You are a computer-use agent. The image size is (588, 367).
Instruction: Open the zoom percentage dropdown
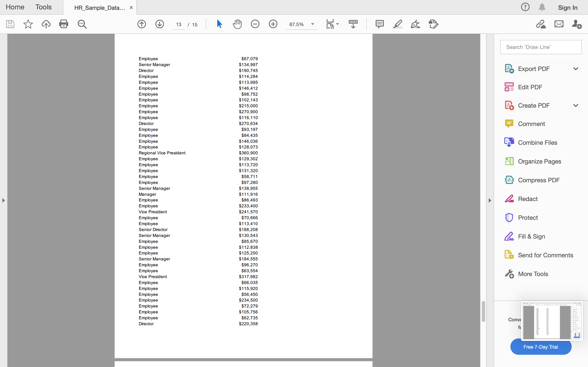[x=312, y=24]
